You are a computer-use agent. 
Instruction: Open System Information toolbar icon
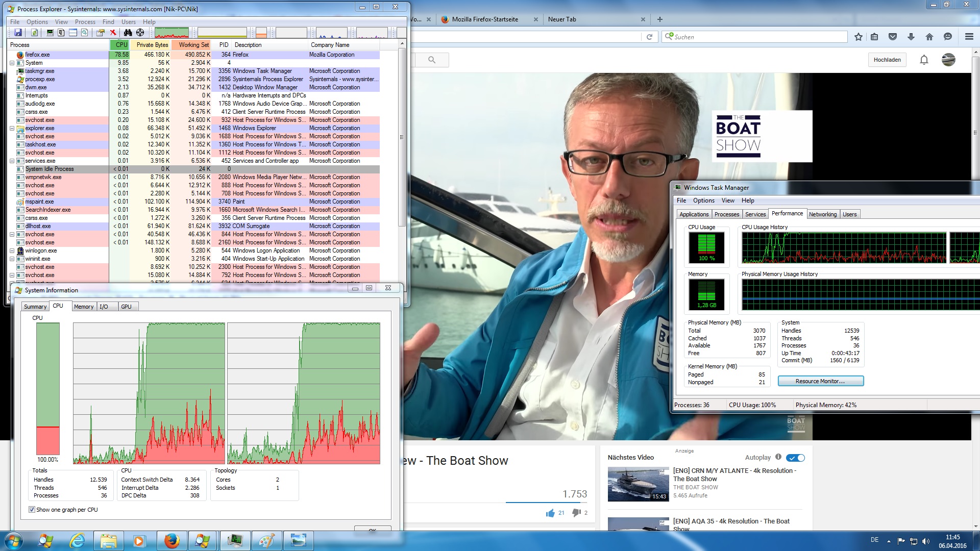pyautogui.click(x=50, y=33)
